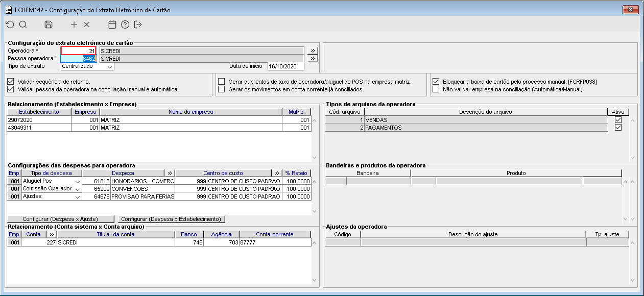
Task: Open Tipo de despesa dropdown Ajustes
Action: click(78, 196)
